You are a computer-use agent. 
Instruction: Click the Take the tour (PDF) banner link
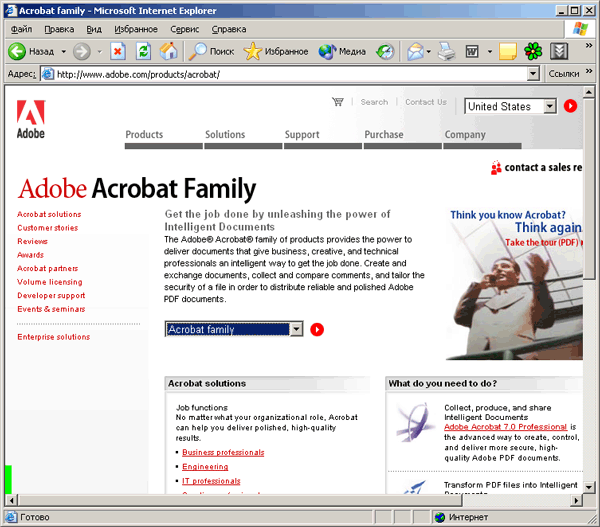point(542,242)
